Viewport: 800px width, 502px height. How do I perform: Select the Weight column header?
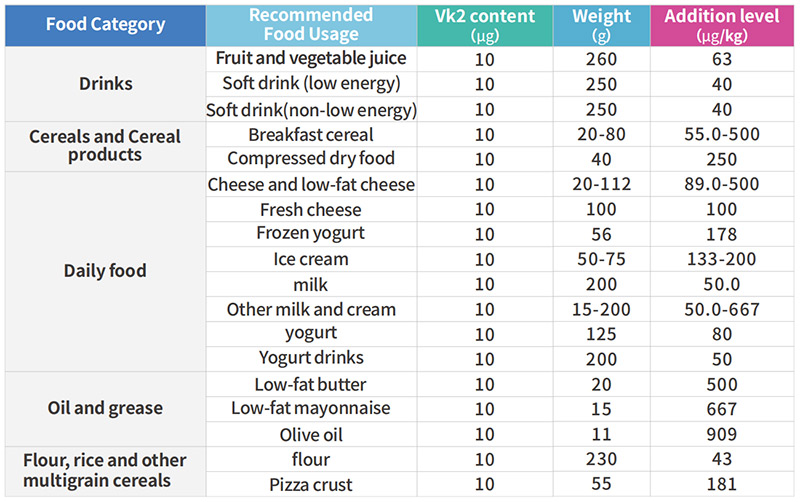click(x=601, y=25)
